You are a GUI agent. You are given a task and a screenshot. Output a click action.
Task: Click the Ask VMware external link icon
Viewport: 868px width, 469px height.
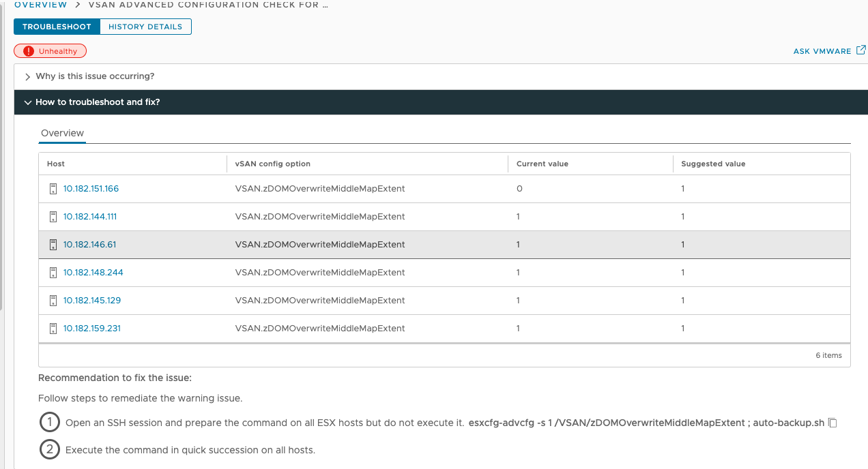[861, 50]
